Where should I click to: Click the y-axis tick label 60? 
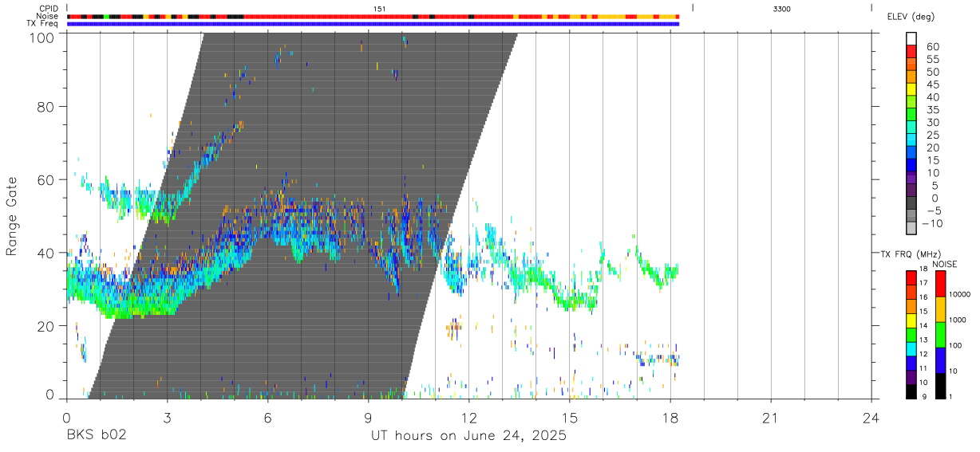(45, 179)
